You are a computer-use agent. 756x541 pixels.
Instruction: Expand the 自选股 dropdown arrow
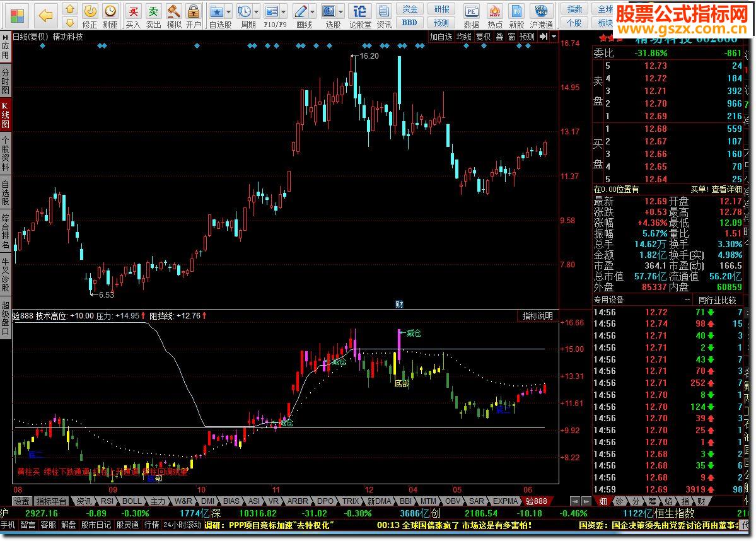[x=228, y=11]
